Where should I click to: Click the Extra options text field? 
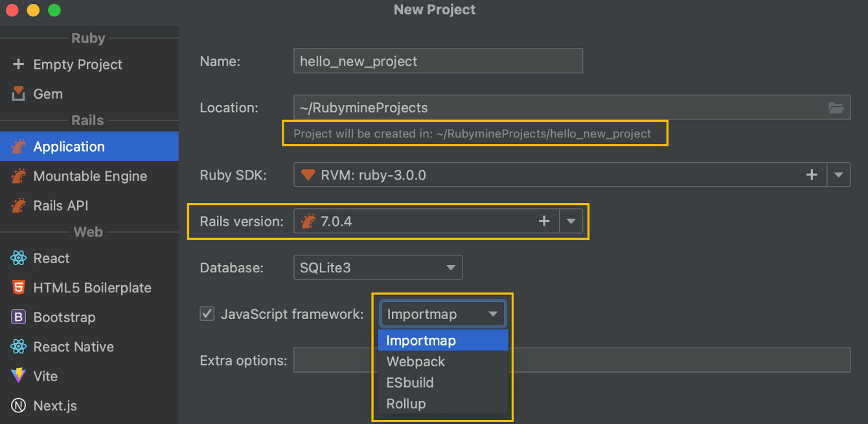[680, 360]
